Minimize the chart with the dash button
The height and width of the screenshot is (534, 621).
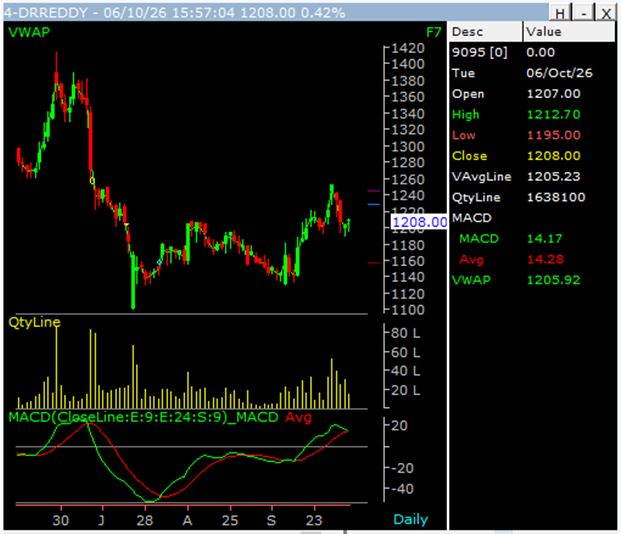tap(584, 13)
